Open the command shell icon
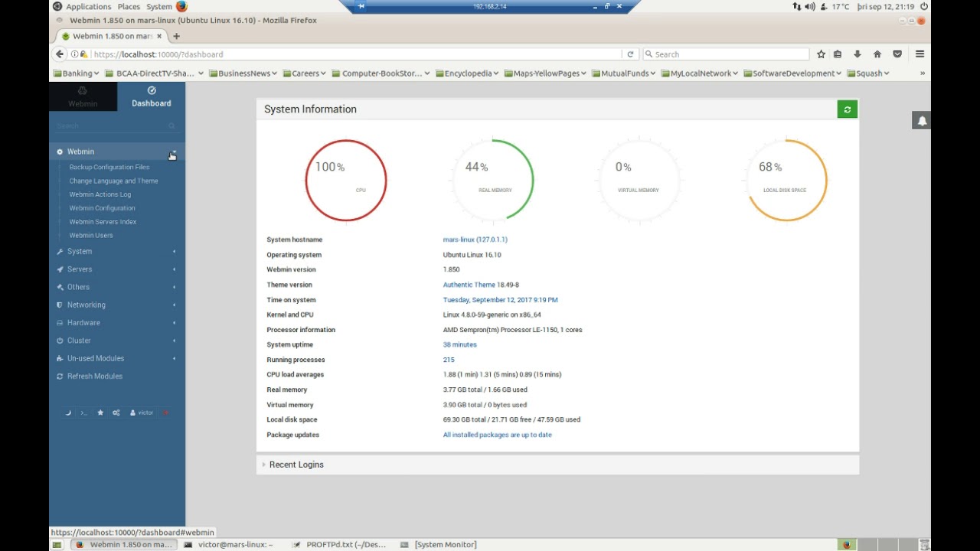Image resolution: width=980 pixels, height=551 pixels. coord(83,412)
